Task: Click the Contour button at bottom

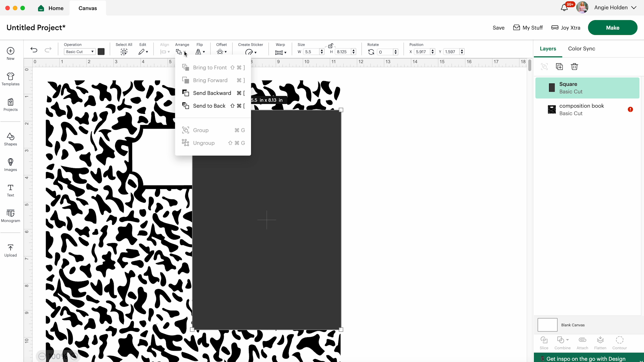Action: (619, 343)
